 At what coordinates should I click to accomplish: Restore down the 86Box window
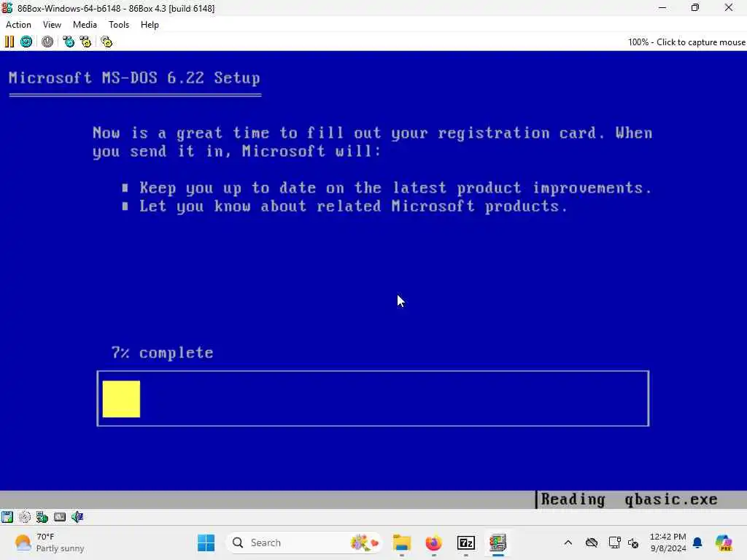(695, 7)
